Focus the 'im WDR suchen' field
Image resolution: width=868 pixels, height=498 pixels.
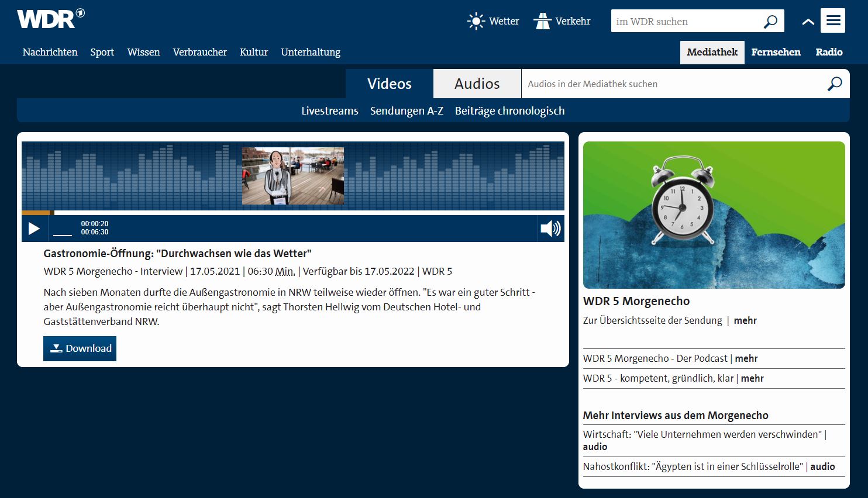(687, 22)
